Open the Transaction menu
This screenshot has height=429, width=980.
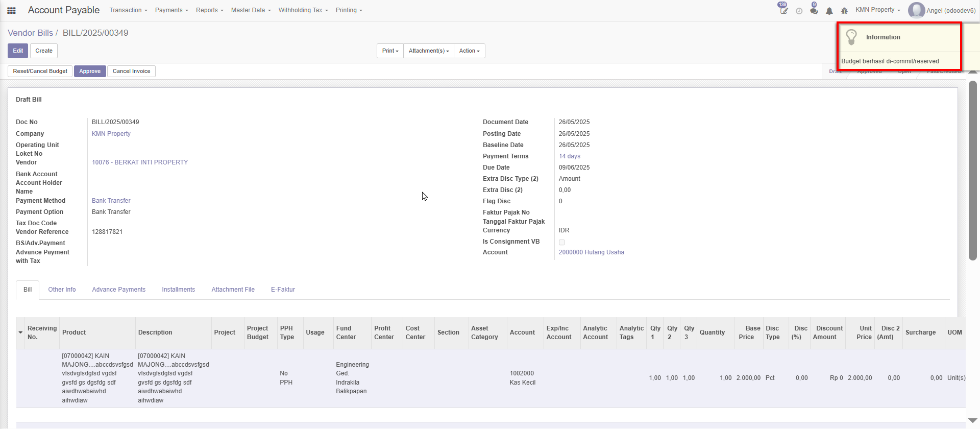128,10
